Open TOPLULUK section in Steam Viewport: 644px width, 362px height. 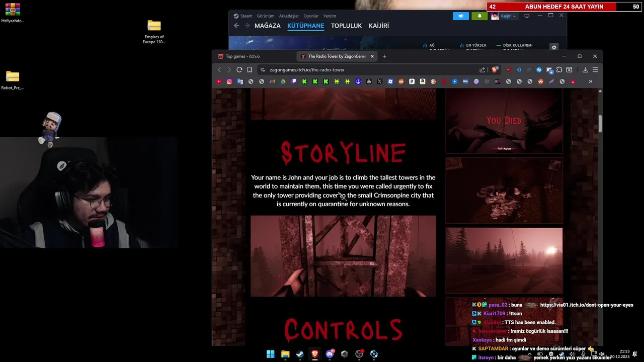346,26
